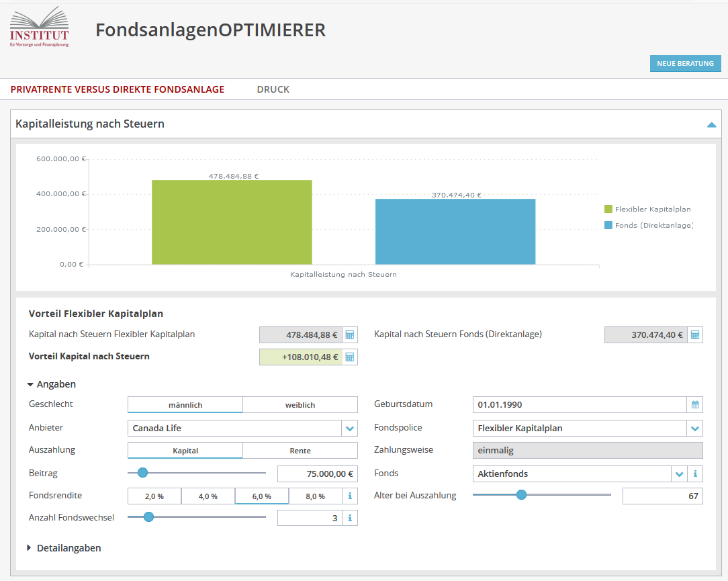Screen dimensions: 728x581
Task: Open the calculator for Kapital nach Steuern Flexibler Kapitalplan
Action: (350, 334)
